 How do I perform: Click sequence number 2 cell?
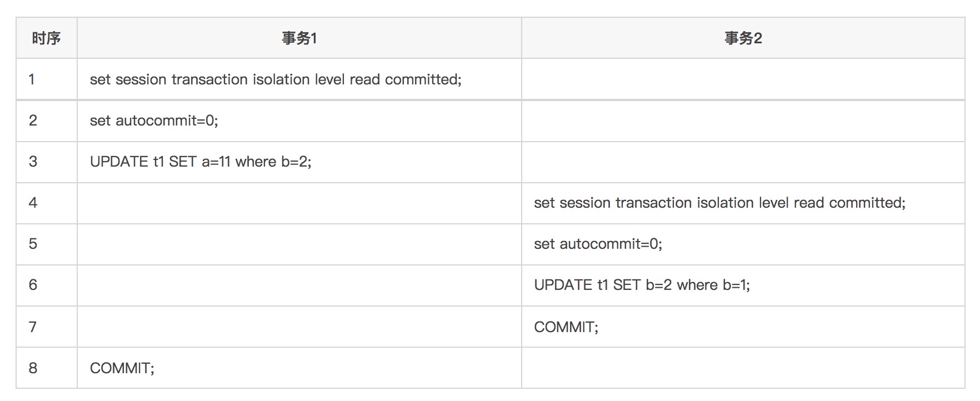tap(33, 121)
